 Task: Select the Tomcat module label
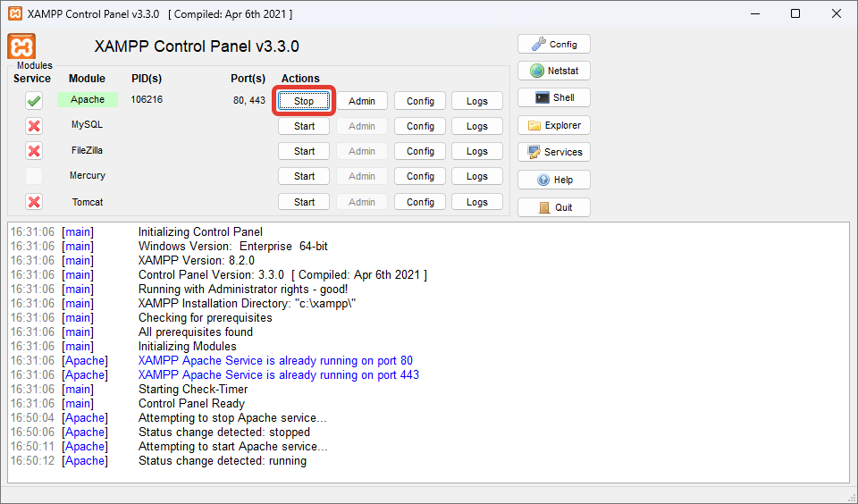(x=88, y=203)
